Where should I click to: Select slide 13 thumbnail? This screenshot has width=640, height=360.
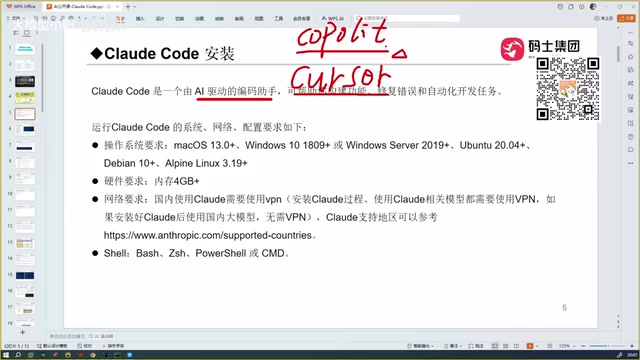point(25,243)
